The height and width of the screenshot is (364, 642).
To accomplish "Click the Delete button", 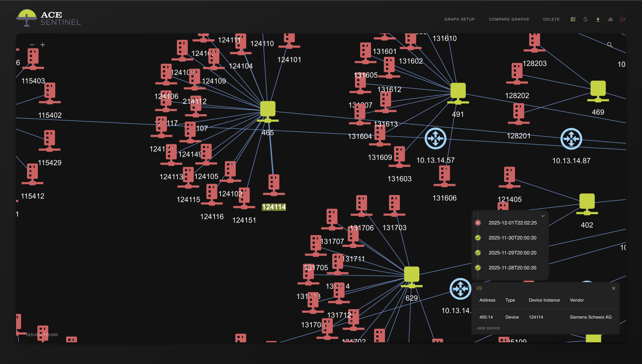I will (x=551, y=19).
